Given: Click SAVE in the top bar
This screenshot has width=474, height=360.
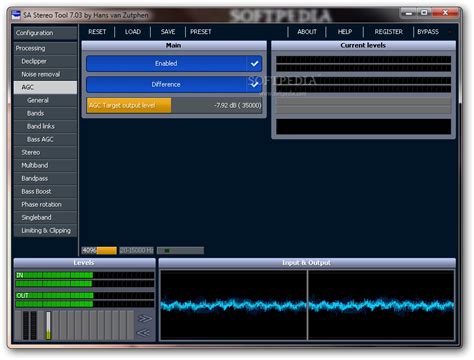Looking at the screenshot, I should [x=168, y=32].
